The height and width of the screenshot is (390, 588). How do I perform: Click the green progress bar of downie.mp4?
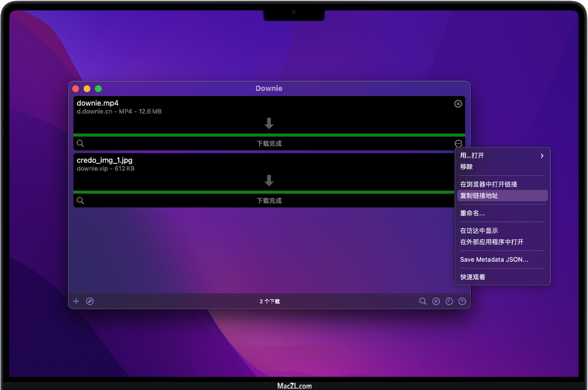pos(269,135)
